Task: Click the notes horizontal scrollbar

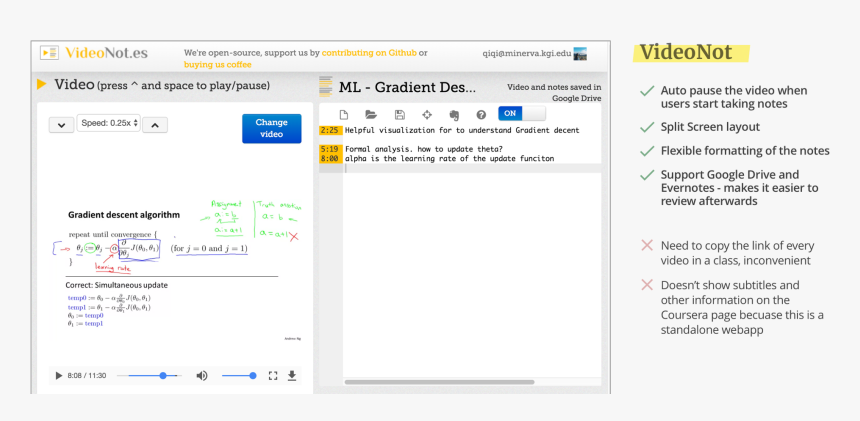Action: tap(439, 382)
